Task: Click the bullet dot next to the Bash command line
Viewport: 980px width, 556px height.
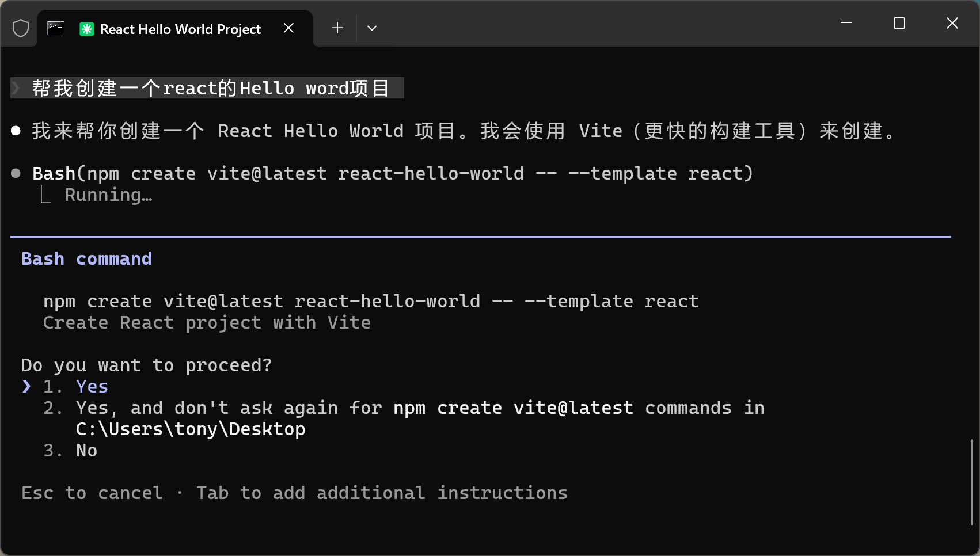Action: point(16,173)
